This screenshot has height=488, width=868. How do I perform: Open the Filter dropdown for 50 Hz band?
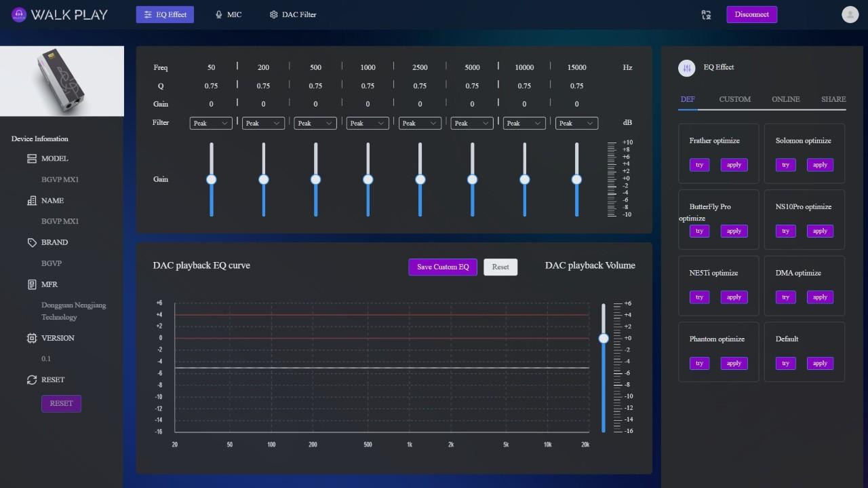(211, 123)
